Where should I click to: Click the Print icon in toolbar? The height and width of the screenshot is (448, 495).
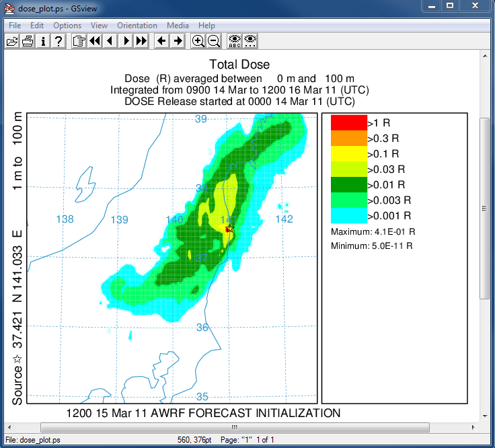(28, 41)
